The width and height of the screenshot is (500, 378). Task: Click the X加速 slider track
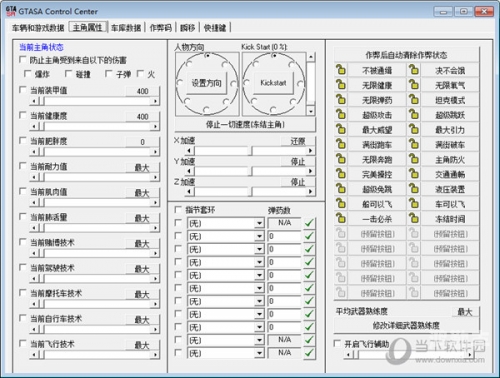click(x=251, y=151)
